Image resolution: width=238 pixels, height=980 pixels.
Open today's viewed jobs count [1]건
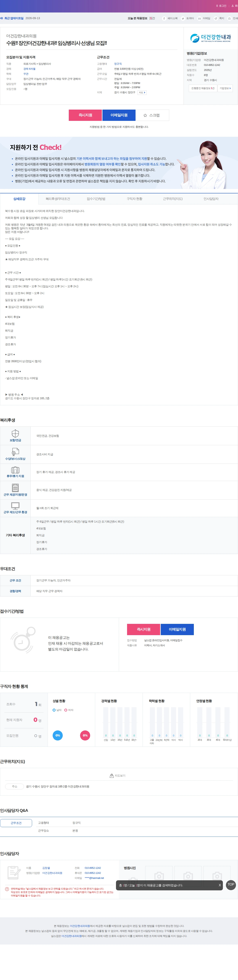152,18
